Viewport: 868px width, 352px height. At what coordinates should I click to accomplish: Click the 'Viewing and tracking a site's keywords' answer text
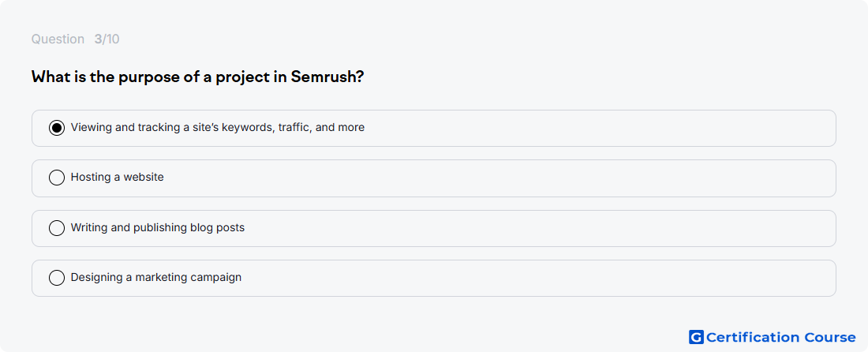click(218, 127)
